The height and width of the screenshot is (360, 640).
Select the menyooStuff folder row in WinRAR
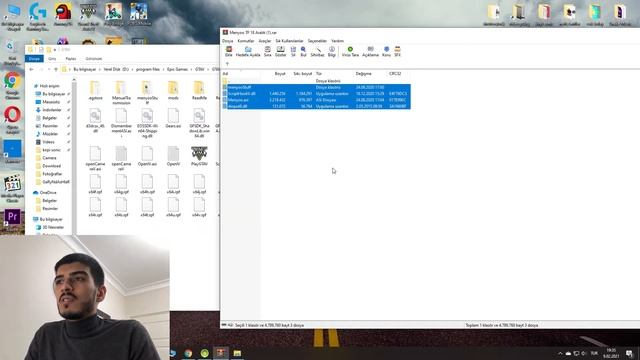pyautogui.click(x=316, y=87)
